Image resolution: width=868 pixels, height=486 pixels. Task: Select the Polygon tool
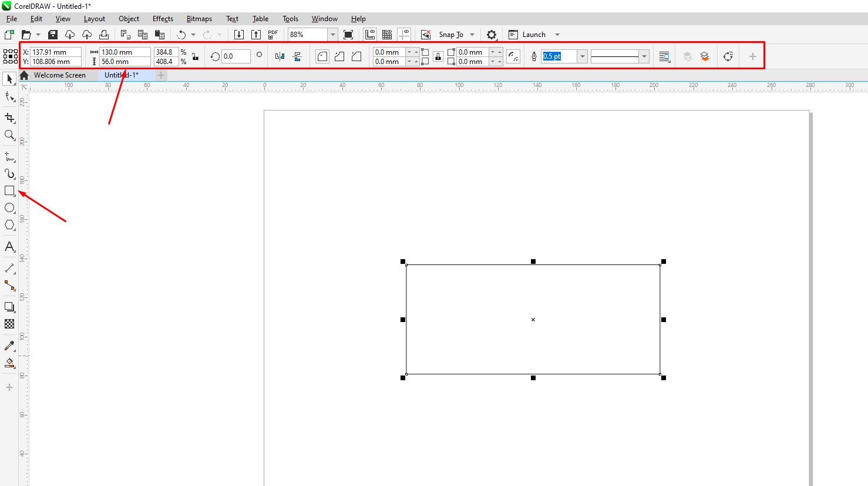9,225
